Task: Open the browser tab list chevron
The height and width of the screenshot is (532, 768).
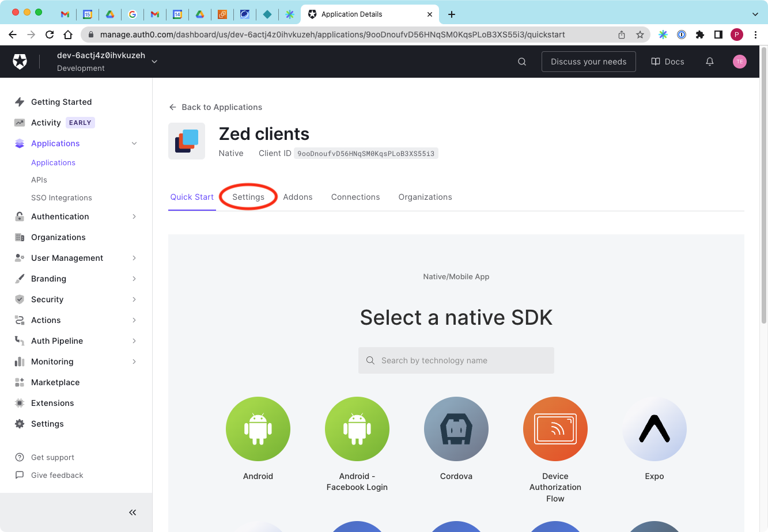Action: coord(755,14)
